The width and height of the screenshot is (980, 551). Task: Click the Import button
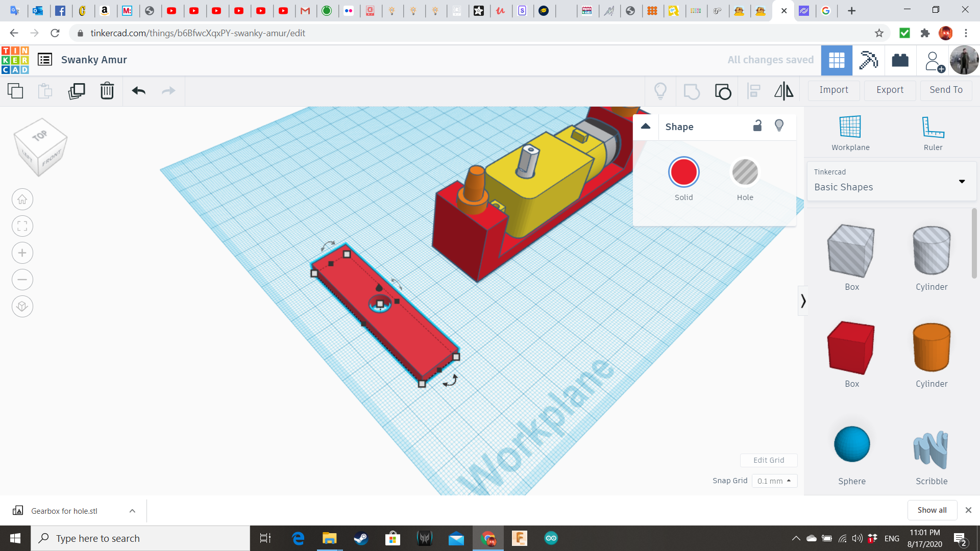(x=834, y=89)
